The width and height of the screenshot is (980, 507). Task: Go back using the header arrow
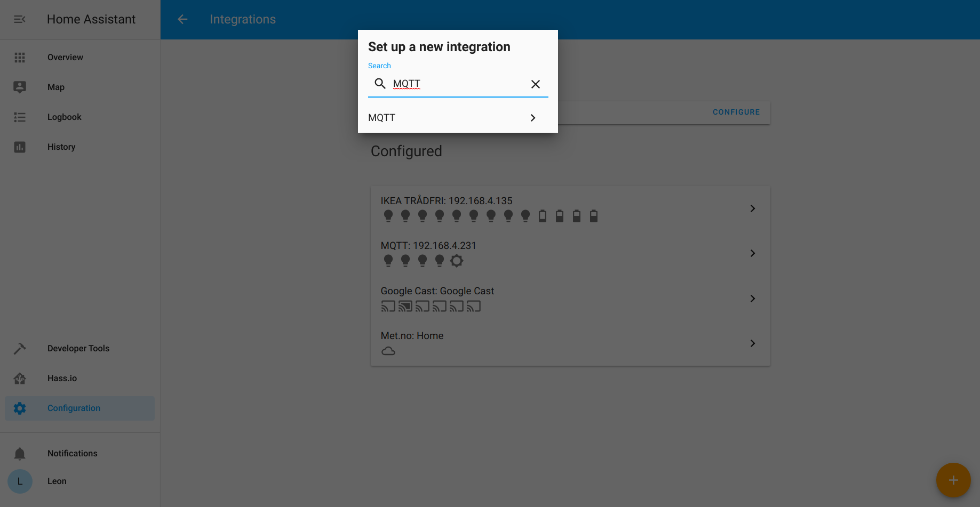click(182, 19)
